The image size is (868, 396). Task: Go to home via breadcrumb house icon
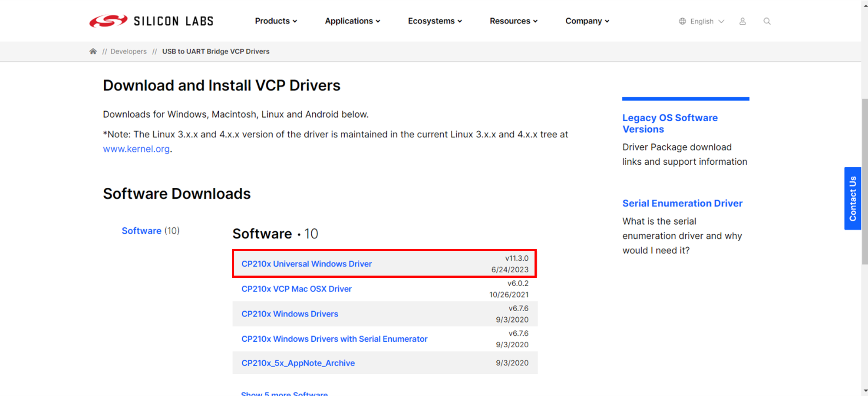(93, 51)
